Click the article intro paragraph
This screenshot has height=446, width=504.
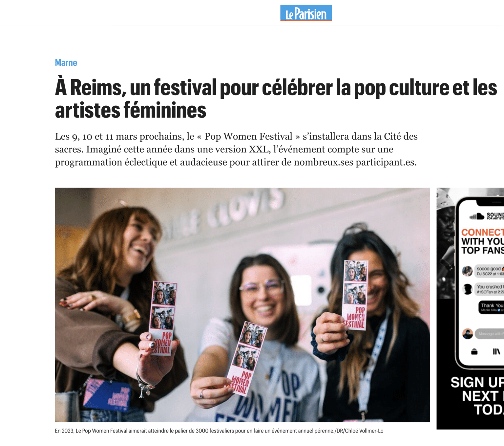click(236, 149)
